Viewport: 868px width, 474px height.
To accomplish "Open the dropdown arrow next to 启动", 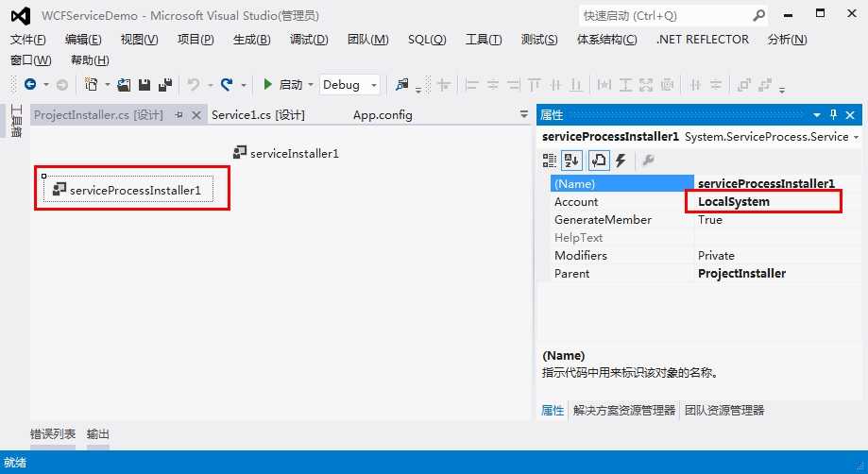I will pos(311,85).
